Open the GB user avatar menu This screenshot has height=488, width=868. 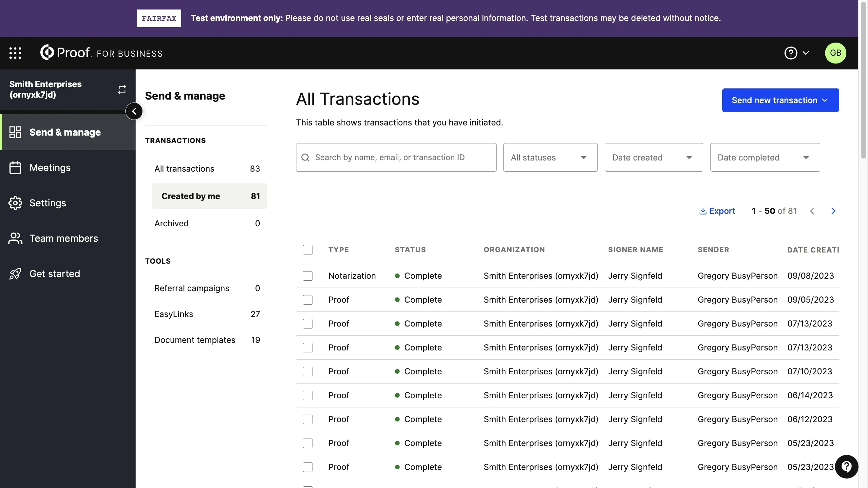click(x=835, y=53)
